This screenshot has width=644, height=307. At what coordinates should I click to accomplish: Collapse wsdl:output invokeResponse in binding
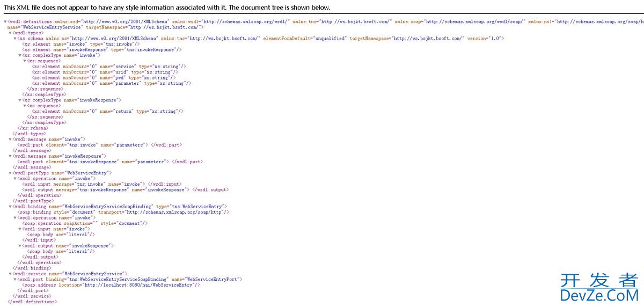click(20, 245)
